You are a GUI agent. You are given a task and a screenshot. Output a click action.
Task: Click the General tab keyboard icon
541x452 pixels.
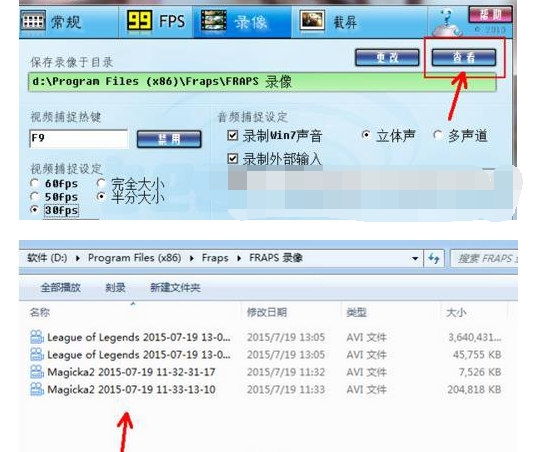point(33,21)
